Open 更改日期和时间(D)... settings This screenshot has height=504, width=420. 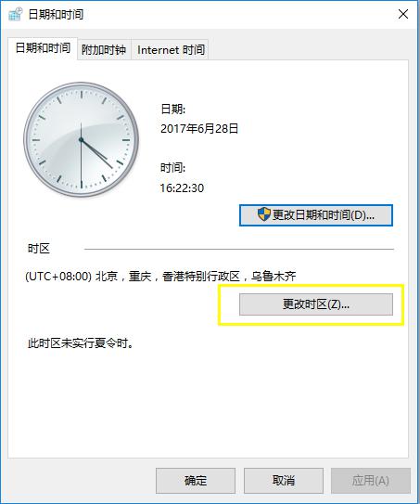[316, 215]
